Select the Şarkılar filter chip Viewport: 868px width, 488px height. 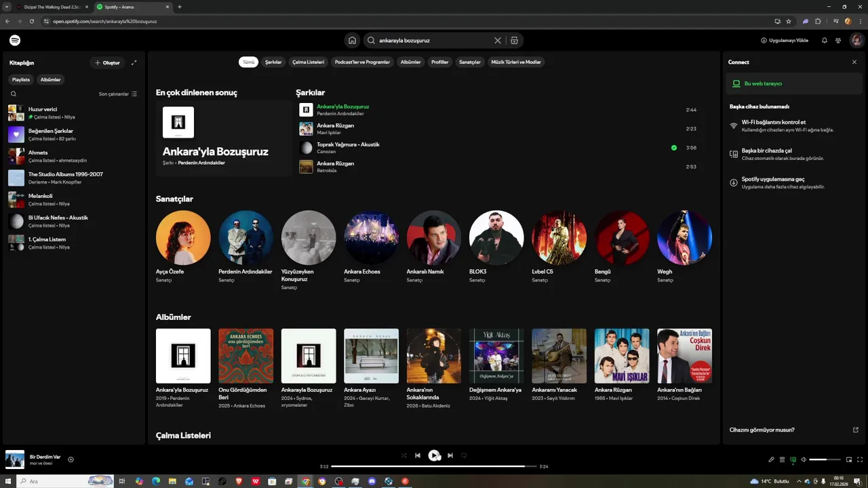tap(273, 62)
